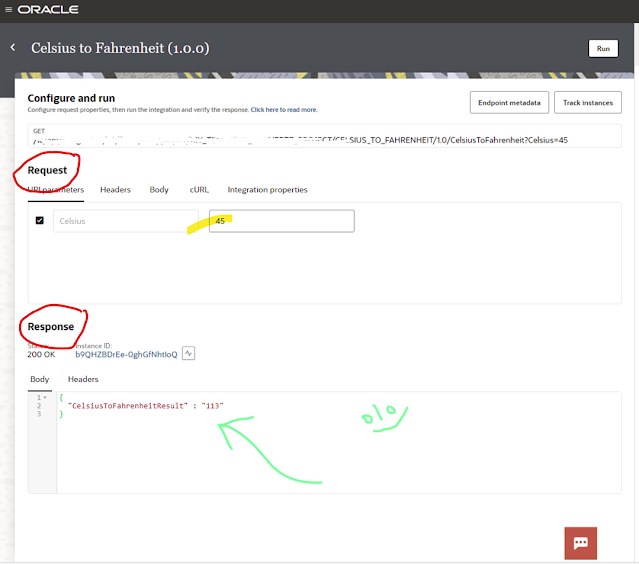Follow the 'Click here to read more' link

pos(284,110)
